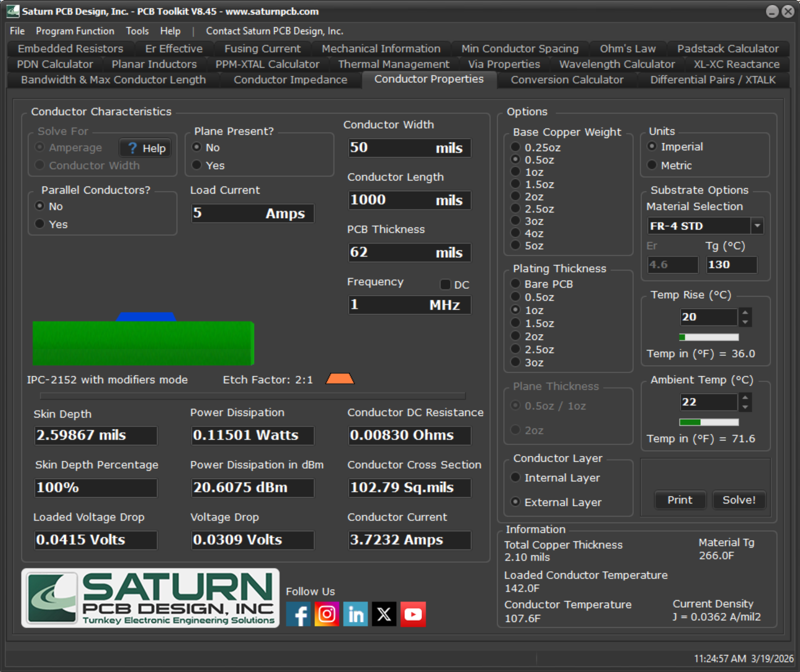Click the Saturn PCB Design logo banner
800x672 pixels.
pos(150,598)
